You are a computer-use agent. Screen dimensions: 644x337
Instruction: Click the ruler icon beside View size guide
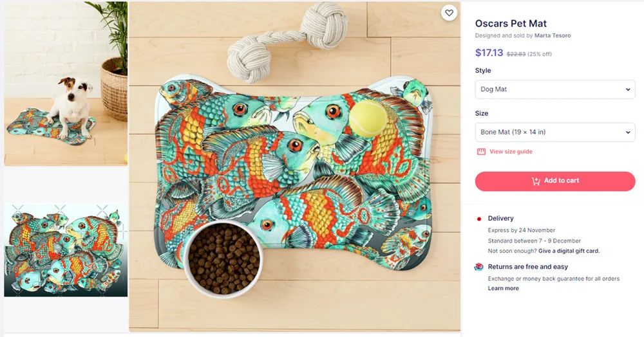[480, 152]
